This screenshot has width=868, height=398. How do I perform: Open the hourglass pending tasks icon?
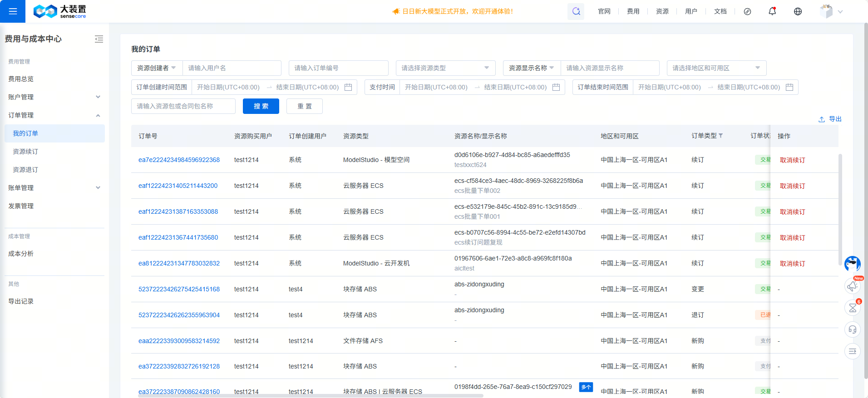852,308
